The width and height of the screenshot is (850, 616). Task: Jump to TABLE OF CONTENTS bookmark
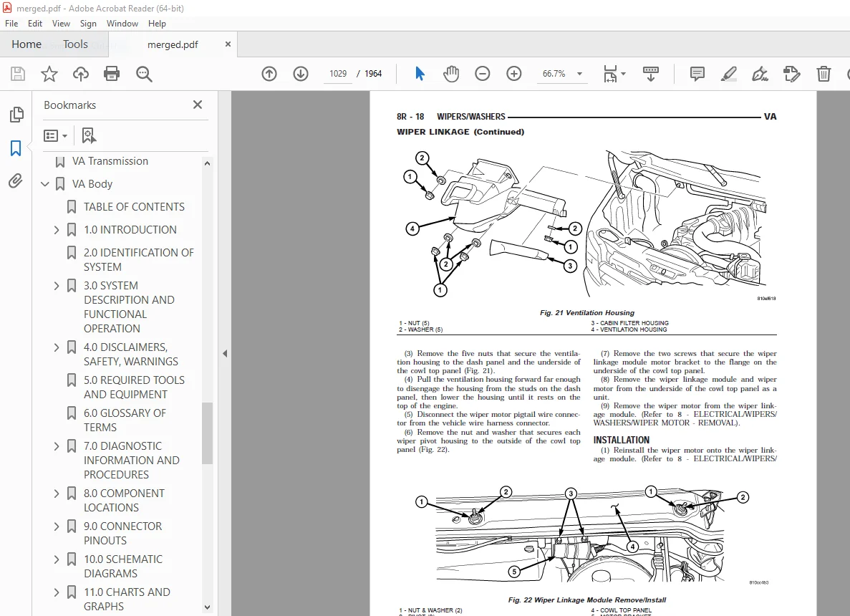[x=134, y=206]
